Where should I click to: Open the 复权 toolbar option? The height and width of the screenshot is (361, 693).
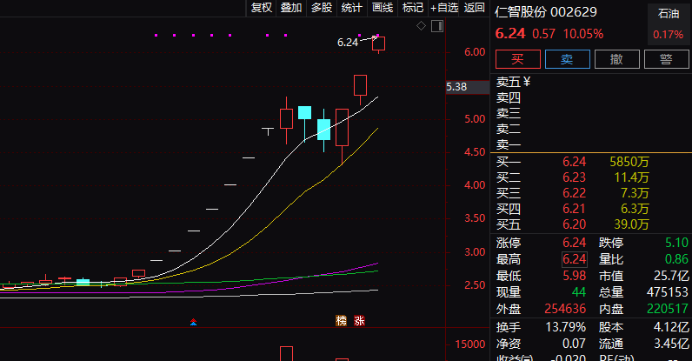pyautogui.click(x=261, y=8)
